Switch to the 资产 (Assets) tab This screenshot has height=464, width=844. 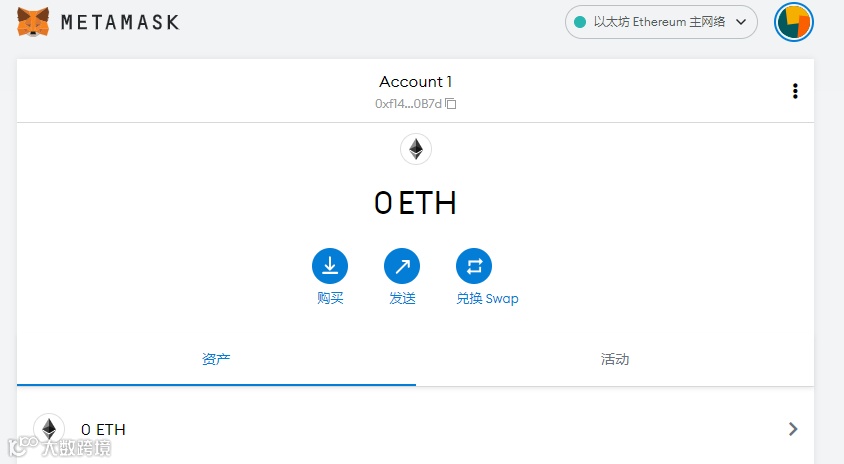(216, 359)
